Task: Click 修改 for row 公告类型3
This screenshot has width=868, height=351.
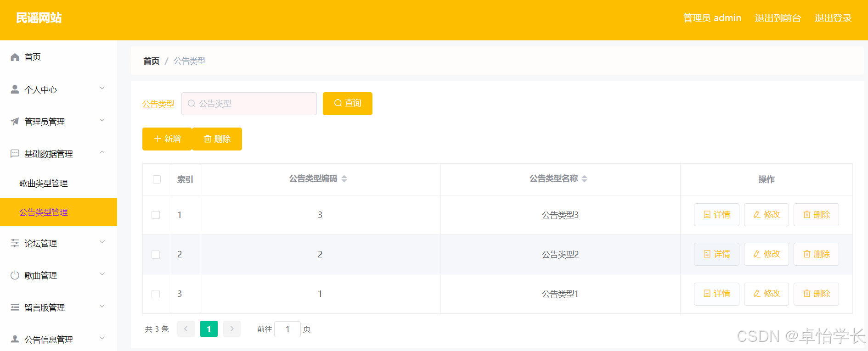Action: (x=767, y=215)
